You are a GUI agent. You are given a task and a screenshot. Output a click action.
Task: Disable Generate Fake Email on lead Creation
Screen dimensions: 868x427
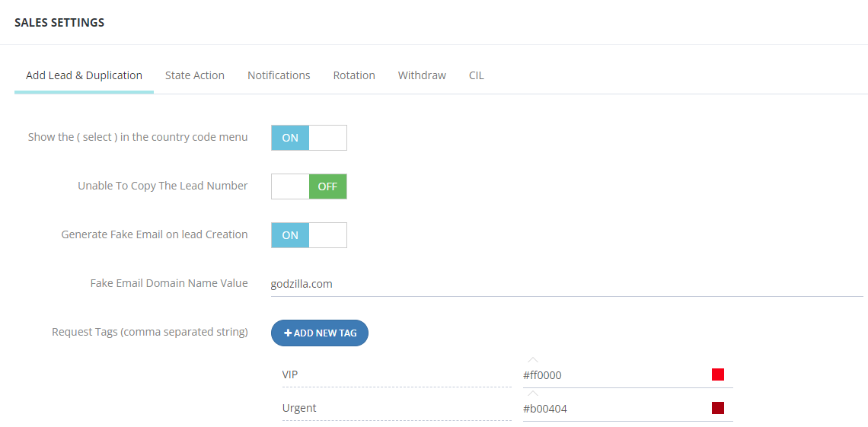point(309,235)
